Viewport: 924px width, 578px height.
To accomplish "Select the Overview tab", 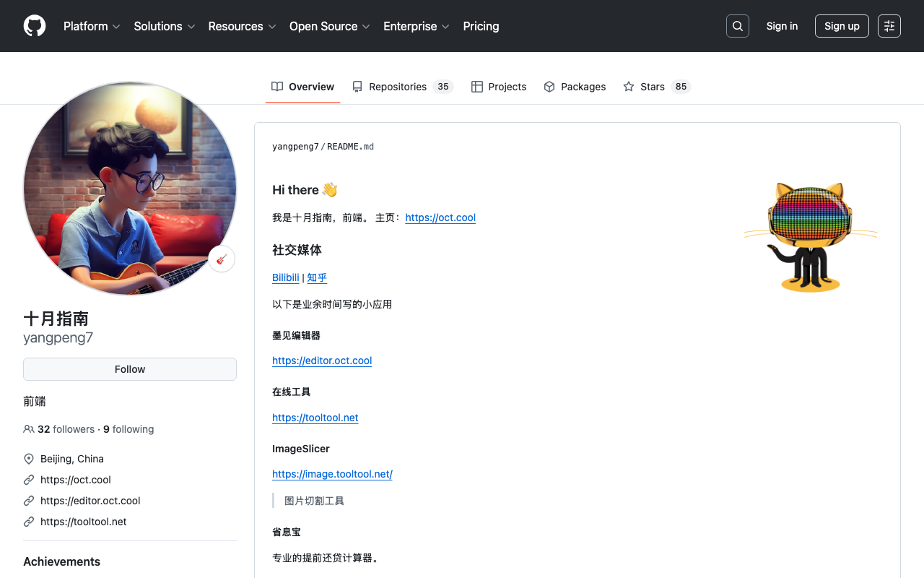I will (303, 87).
